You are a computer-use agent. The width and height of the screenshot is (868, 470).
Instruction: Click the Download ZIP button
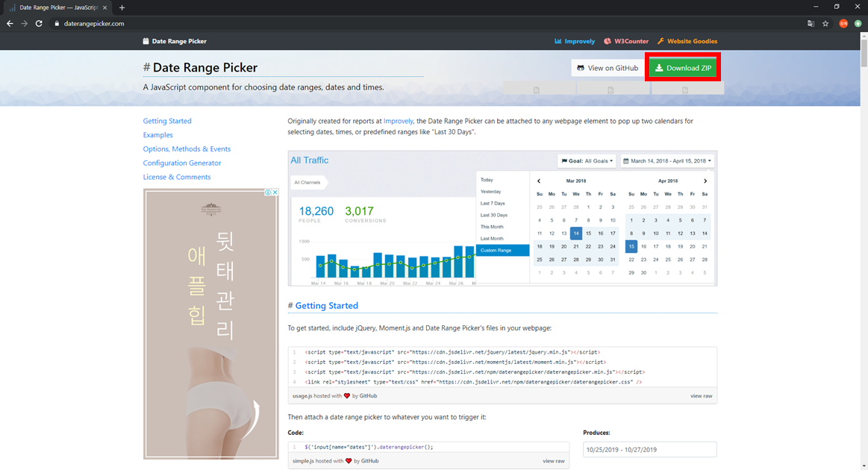tap(683, 68)
